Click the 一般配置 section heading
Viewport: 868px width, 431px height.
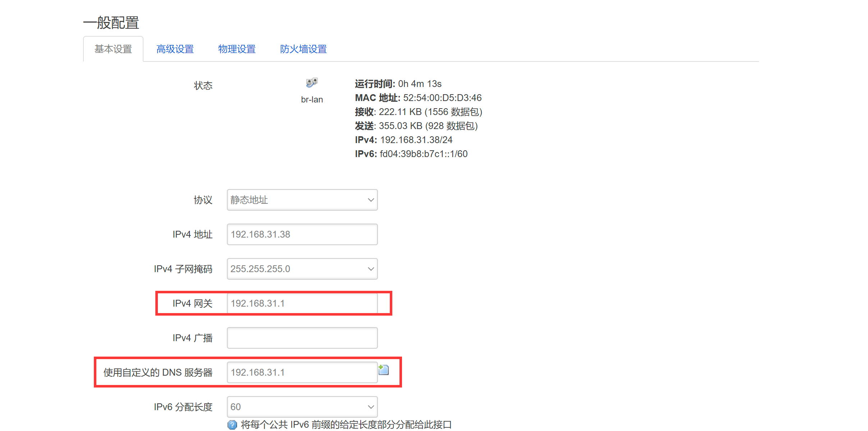(111, 23)
